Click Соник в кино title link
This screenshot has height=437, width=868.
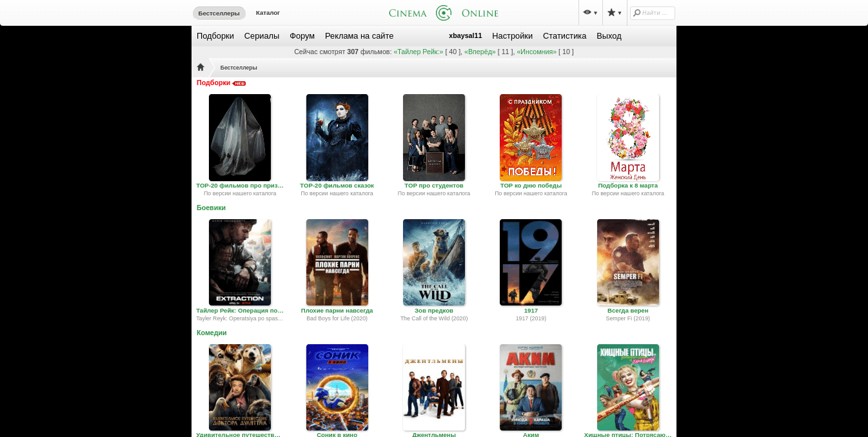click(337, 434)
